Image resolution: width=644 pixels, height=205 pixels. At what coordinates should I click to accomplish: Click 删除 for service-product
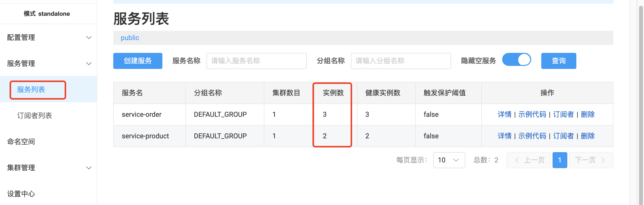point(588,136)
